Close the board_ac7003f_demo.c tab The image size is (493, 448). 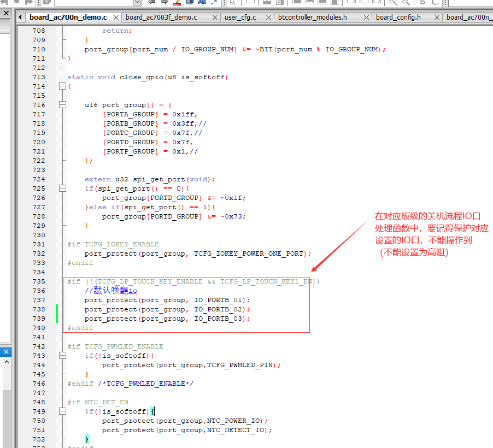click(x=215, y=17)
